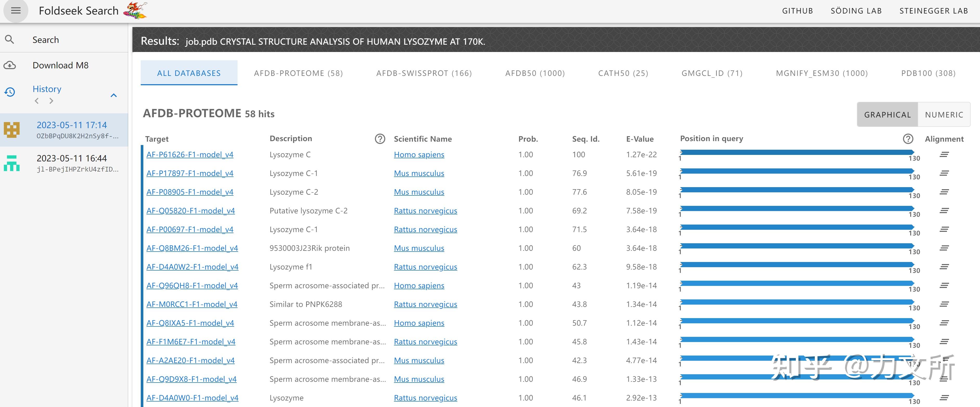Go to next history page arrow
Screen dimensions: 980x407
(51, 101)
